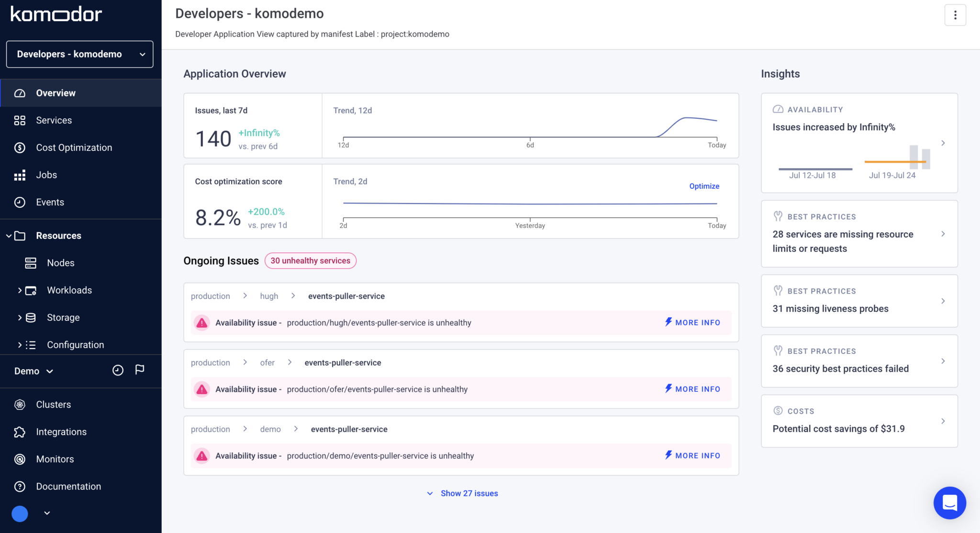Screen dimensions: 980x533
Task: Collapse the Resources section chevron
Action: pos(9,236)
